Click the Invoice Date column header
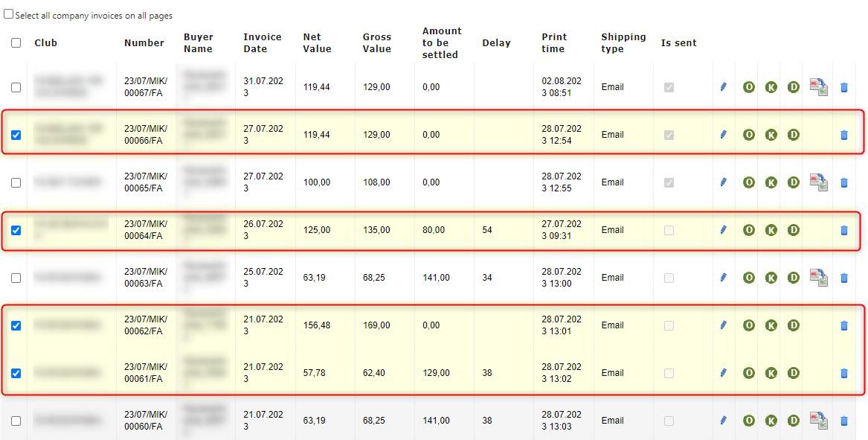The width and height of the screenshot is (868, 440). click(x=263, y=43)
